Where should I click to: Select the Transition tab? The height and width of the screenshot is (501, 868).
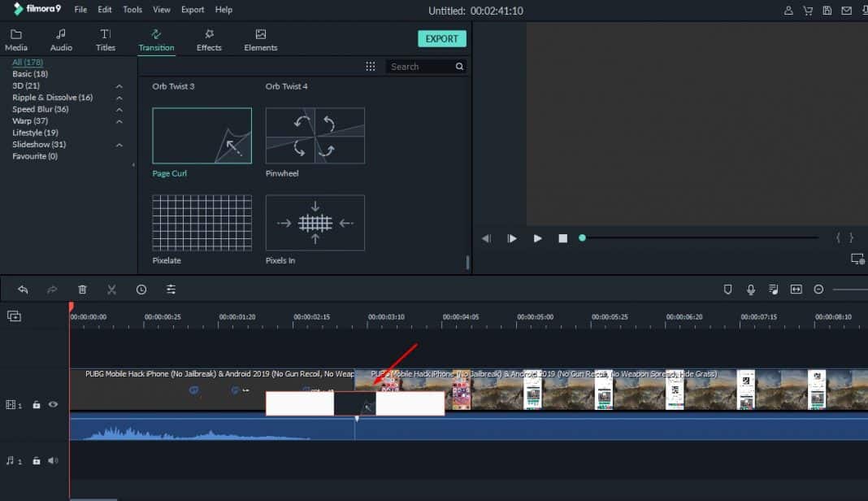pyautogui.click(x=156, y=40)
